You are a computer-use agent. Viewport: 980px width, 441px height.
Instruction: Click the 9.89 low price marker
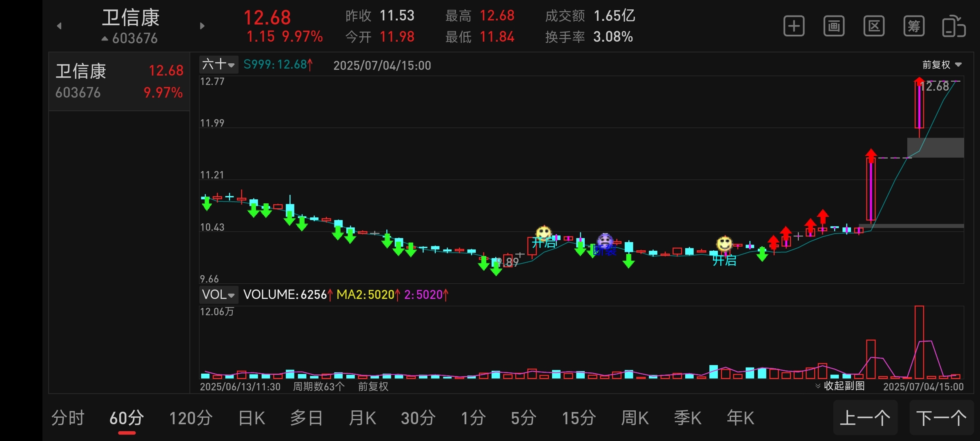(x=509, y=262)
